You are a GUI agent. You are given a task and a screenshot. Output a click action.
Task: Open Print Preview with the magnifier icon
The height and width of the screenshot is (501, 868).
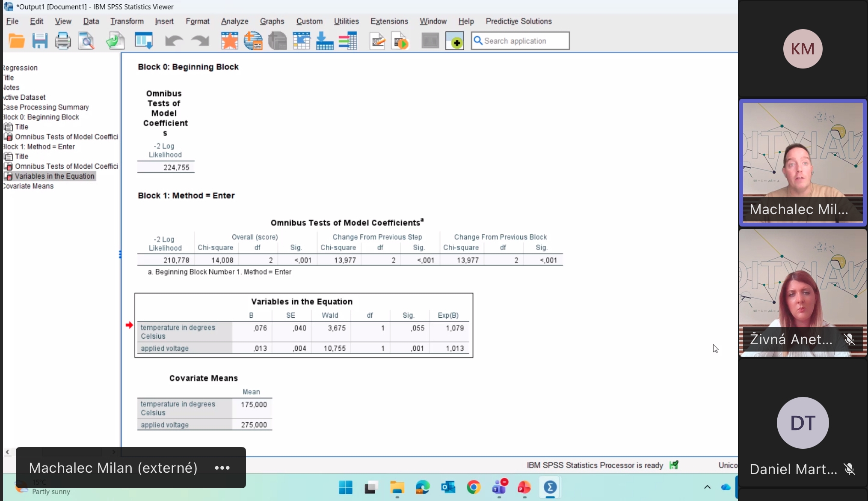[86, 41]
